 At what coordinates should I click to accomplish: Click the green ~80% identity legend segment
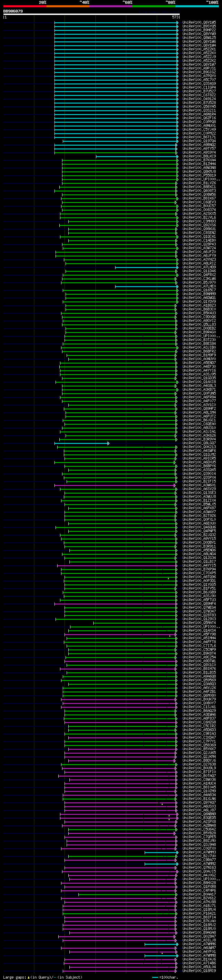tap(154, 6)
